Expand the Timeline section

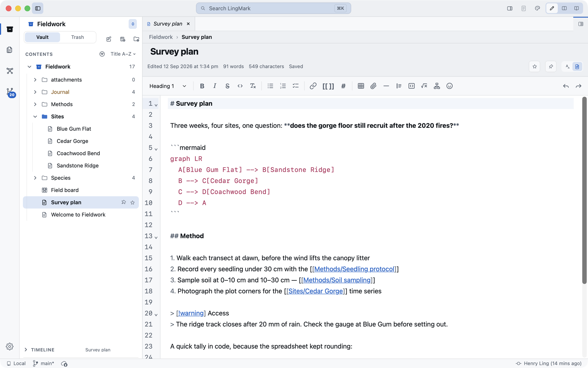pos(26,349)
